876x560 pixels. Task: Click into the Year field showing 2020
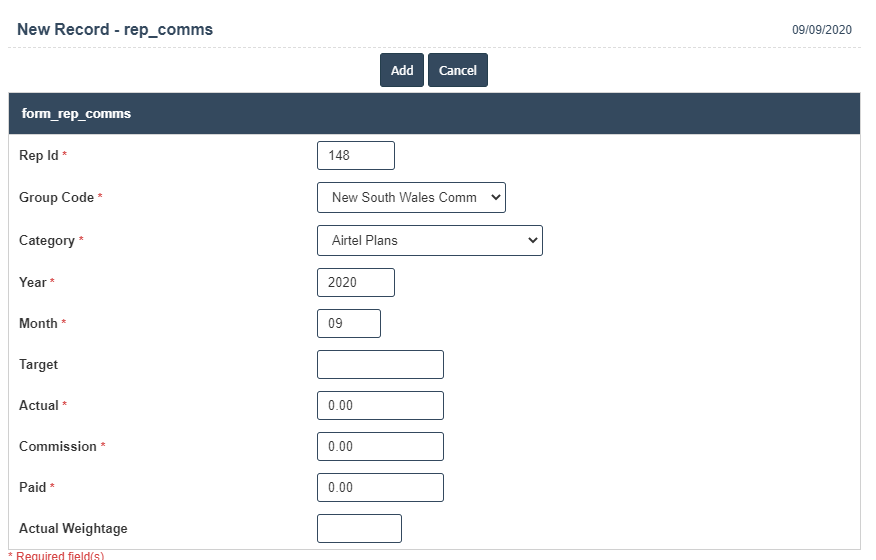pyautogui.click(x=355, y=283)
